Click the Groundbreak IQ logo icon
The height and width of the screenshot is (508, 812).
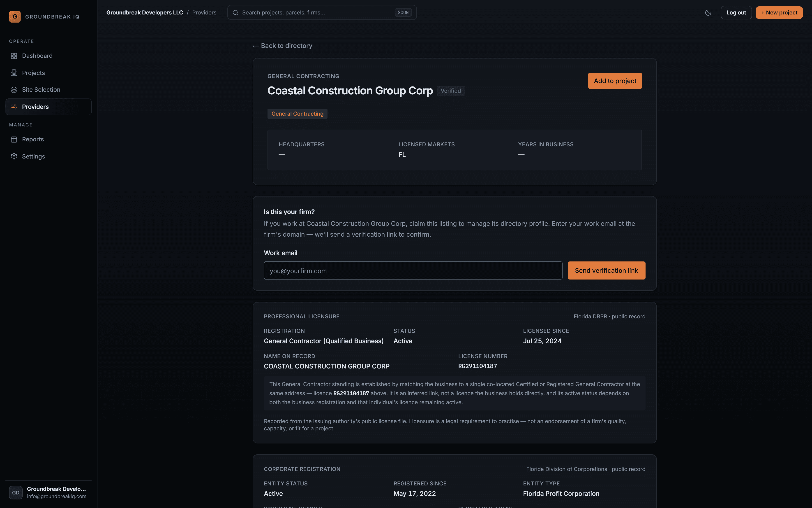(x=15, y=16)
